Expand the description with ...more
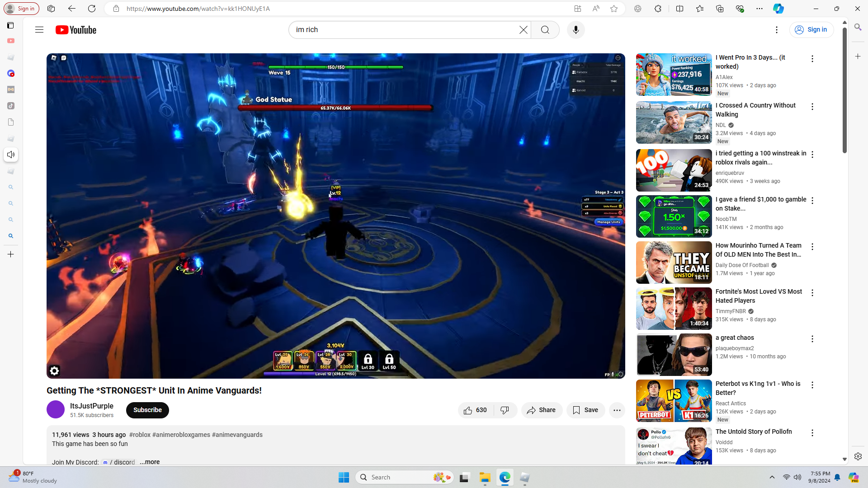This screenshot has height=488, width=868. click(150, 462)
